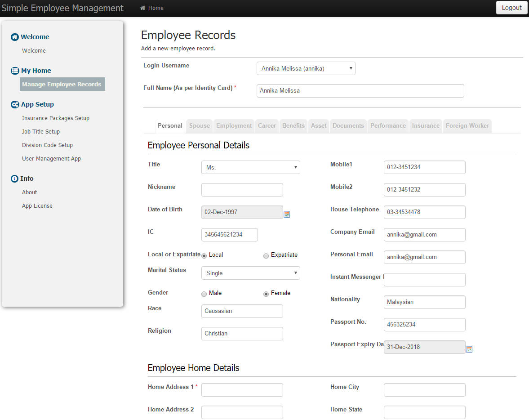Click the Mobile2 input field
The height and width of the screenshot is (420, 529).
coord(424,190)
